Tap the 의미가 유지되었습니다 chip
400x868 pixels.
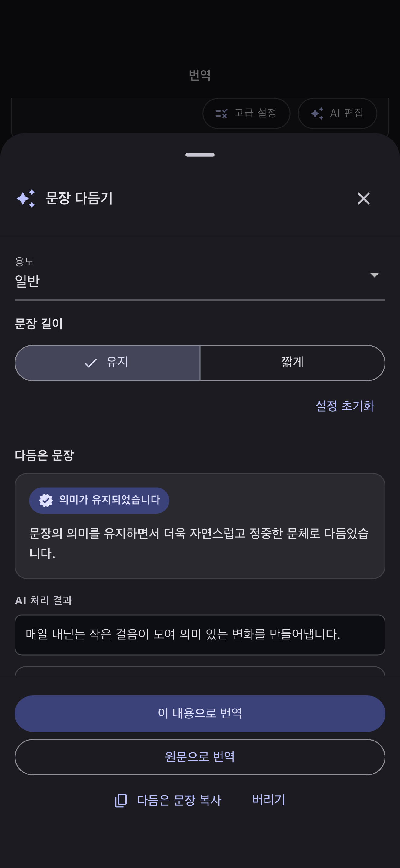pos(99,500)
